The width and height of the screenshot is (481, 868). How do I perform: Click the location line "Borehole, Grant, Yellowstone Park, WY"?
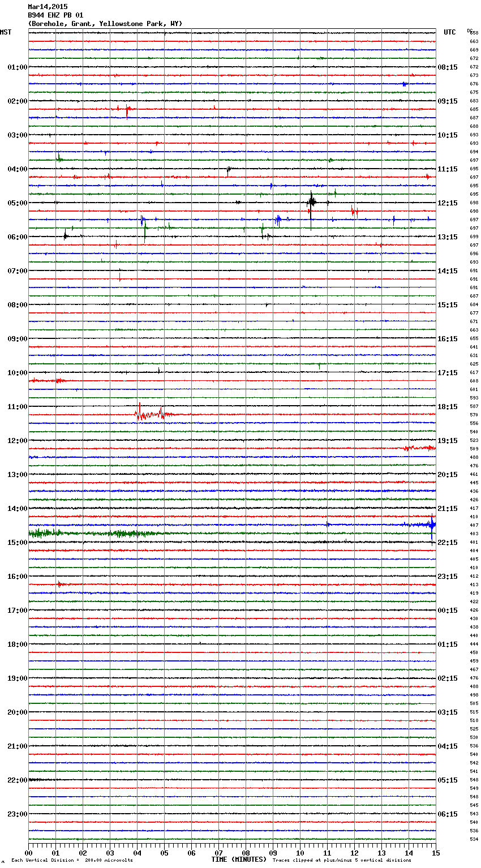click(x=105, y=24)
